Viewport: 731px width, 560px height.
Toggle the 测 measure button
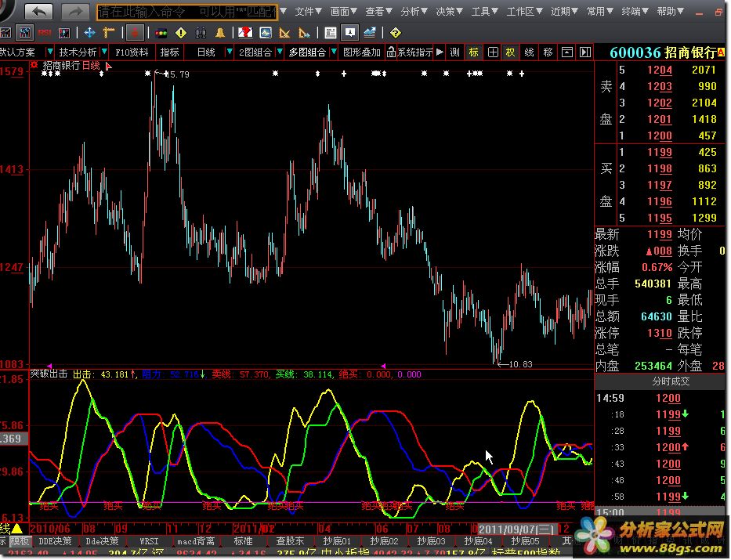pyautogui.click(x=455, y=52)
